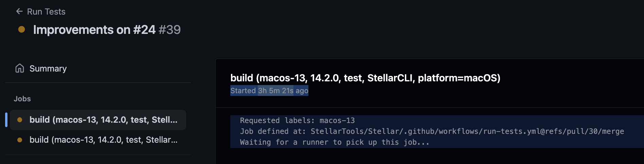This screenshot has height=164, width=644.
Task: Click the StellarCLI platform=macOS job header title
Action: click(365, 78)
